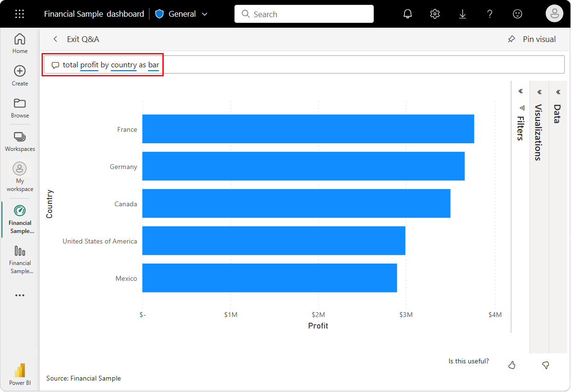Screen dimensions: 571x392
Task: Expand the Visualizations pane chevron
Action: (539, 92)
